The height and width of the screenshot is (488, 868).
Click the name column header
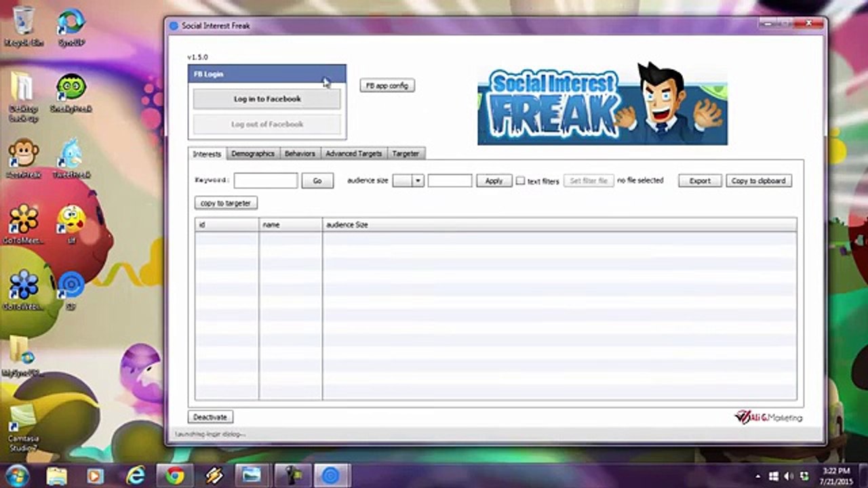[x=290, y=224]
